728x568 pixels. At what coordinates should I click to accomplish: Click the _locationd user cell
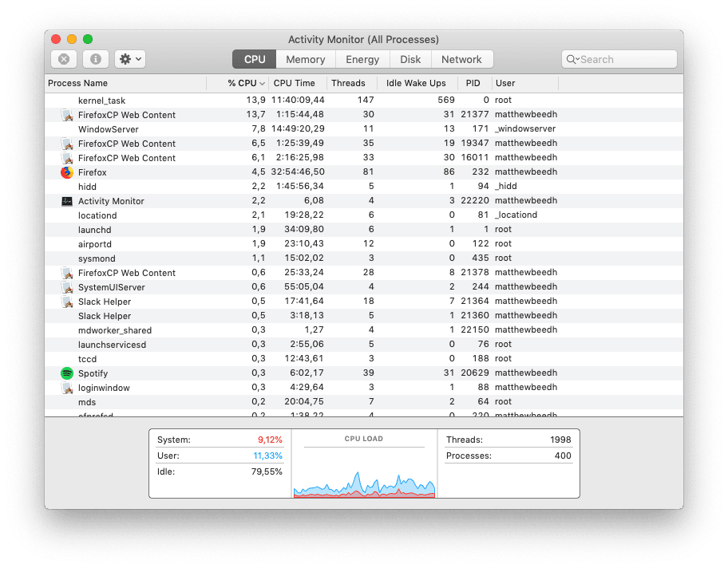516,215
